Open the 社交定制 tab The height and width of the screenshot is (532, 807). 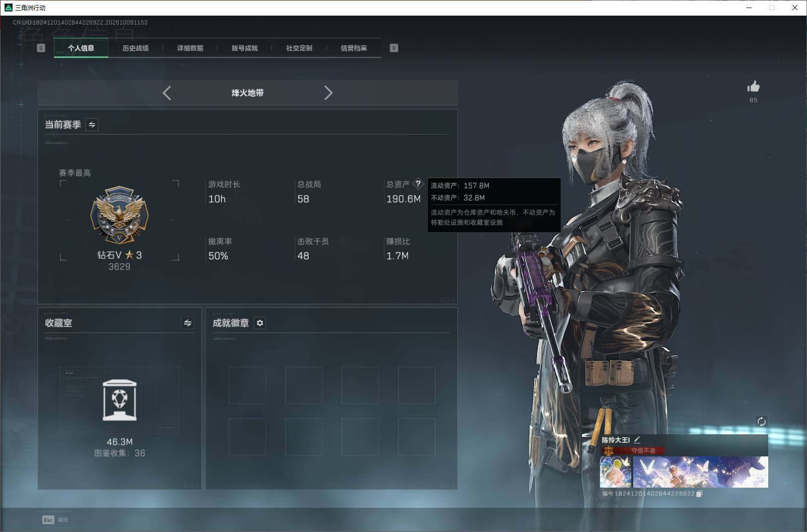299,48
